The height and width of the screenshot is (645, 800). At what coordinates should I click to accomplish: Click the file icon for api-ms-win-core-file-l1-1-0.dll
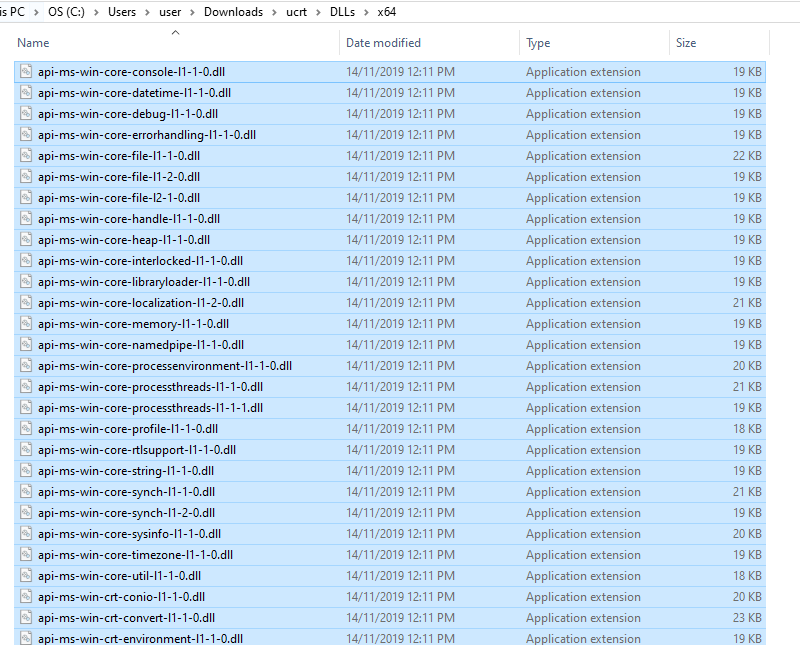point(26,155)
